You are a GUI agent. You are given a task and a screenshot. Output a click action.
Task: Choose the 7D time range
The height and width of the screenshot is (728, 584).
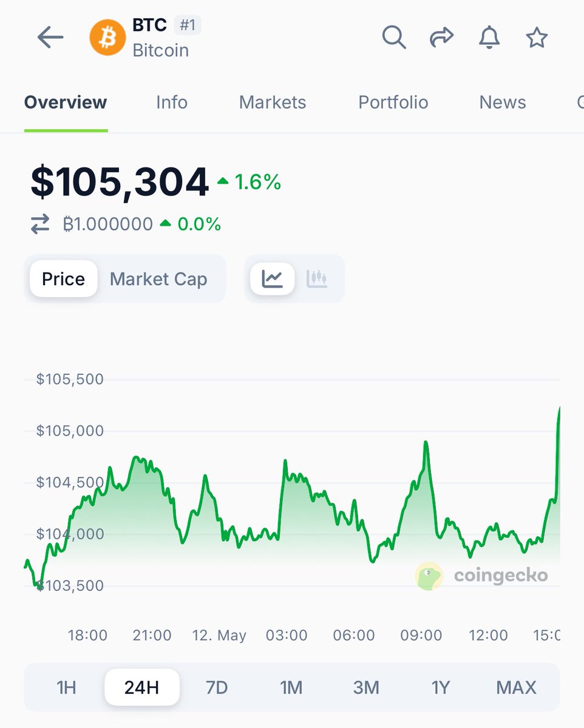(x=217, y=687)
